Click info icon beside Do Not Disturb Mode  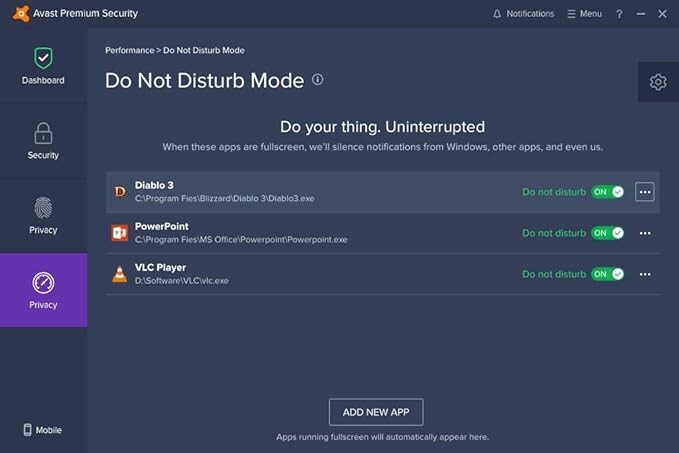pyautogui.click(x=318, y=80)
